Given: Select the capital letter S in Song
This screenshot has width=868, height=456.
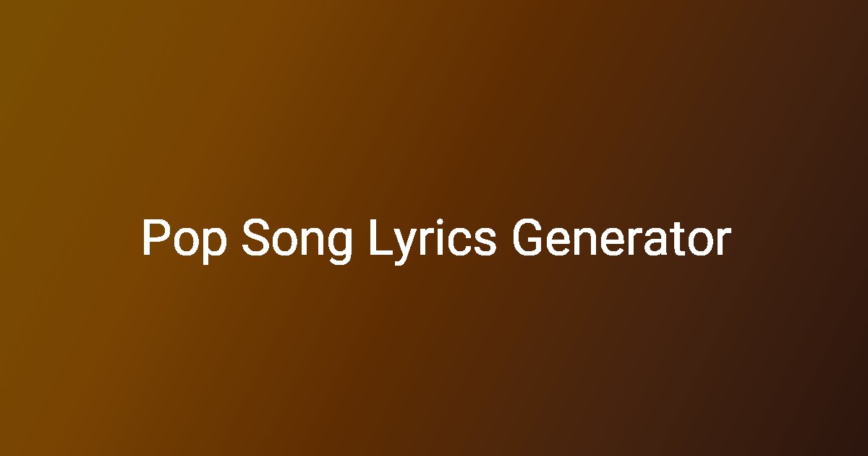Looking at the screenshot, I should (x=255, y=239).
